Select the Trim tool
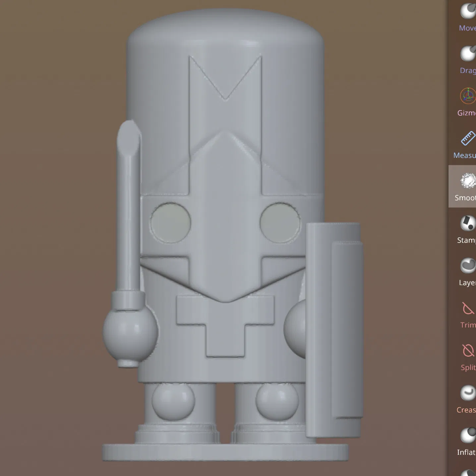Viewport: 476px width, 476px height. (x=467, y=314)
